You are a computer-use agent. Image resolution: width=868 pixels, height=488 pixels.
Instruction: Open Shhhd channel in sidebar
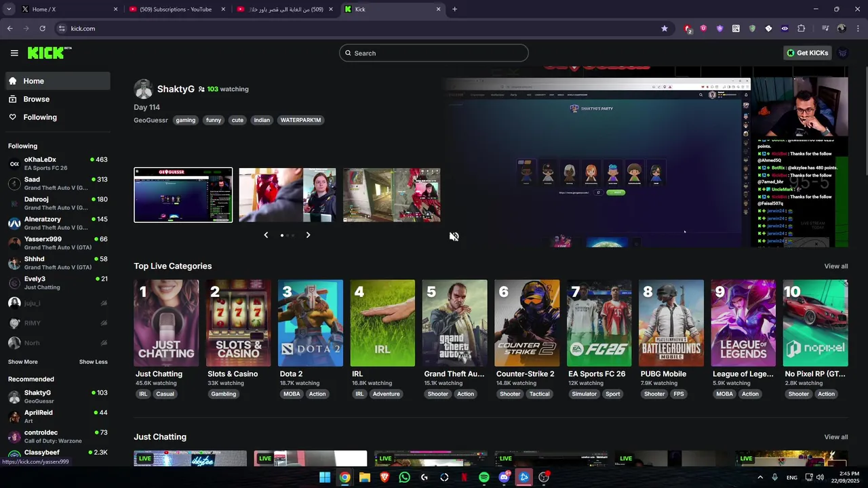[x=58, y=263]
